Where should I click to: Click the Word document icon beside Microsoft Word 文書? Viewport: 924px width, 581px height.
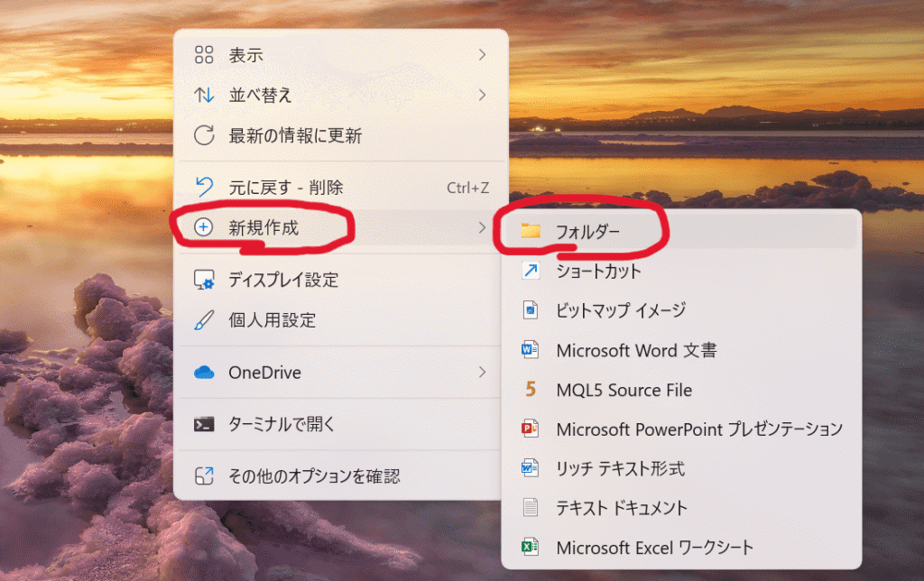point(531,350)
